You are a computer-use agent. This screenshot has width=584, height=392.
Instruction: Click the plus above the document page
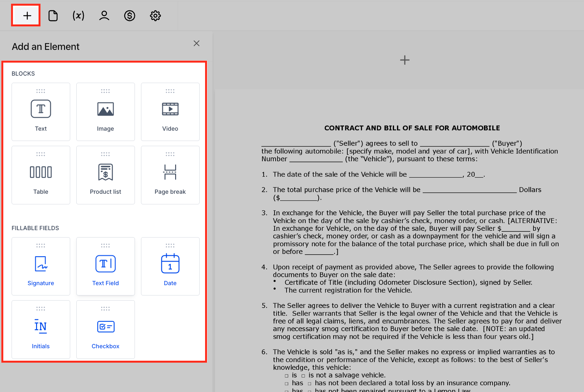(405, 60)
